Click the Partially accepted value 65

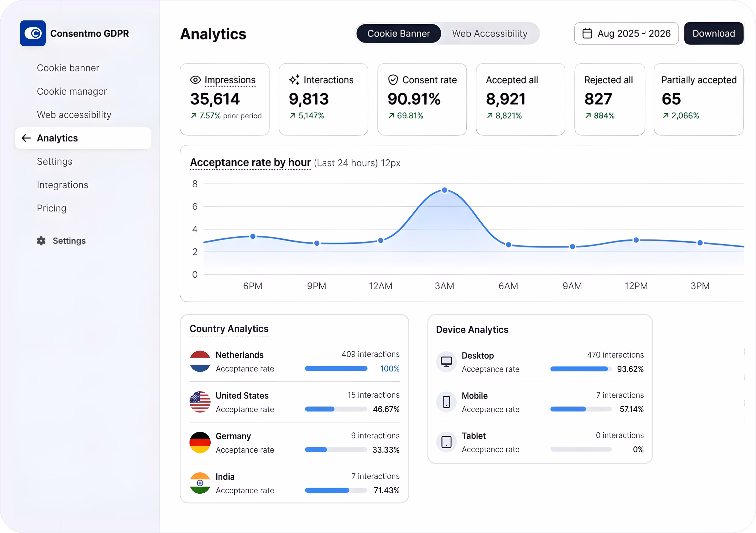[671, 99]
